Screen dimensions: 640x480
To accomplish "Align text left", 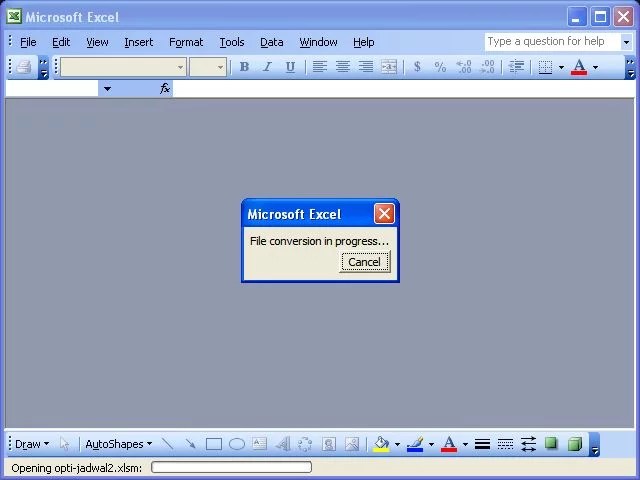I will pos(320,67).
